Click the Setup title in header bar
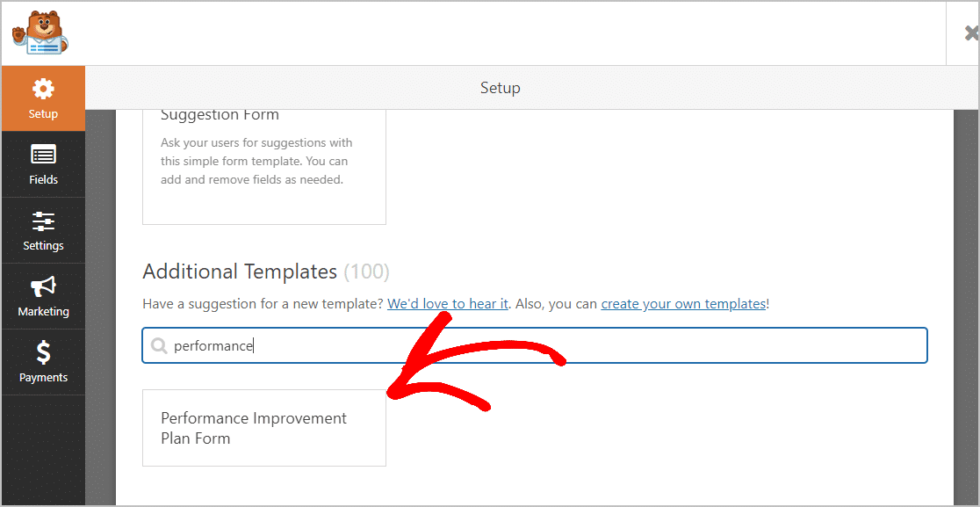Image resolution: width=980 pixels, height=507 pixels. point(500,88)
